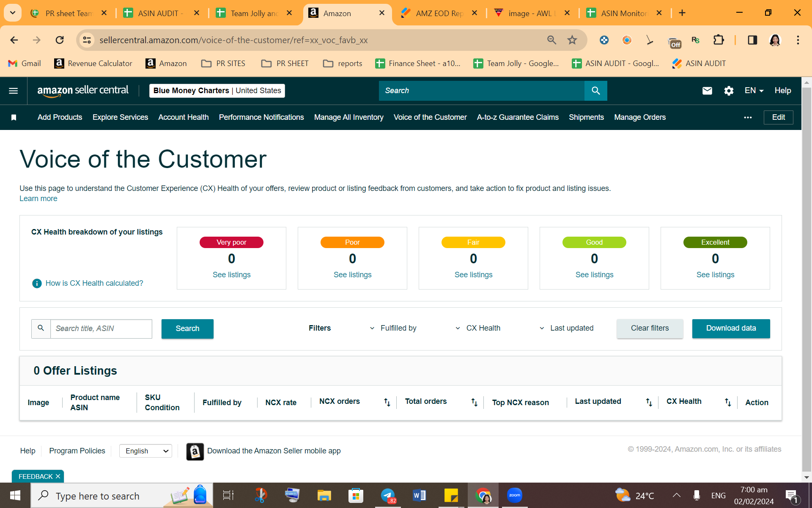
Task: Open the settings gear icon
Action: pyautogui.click(x=729, y=91)
